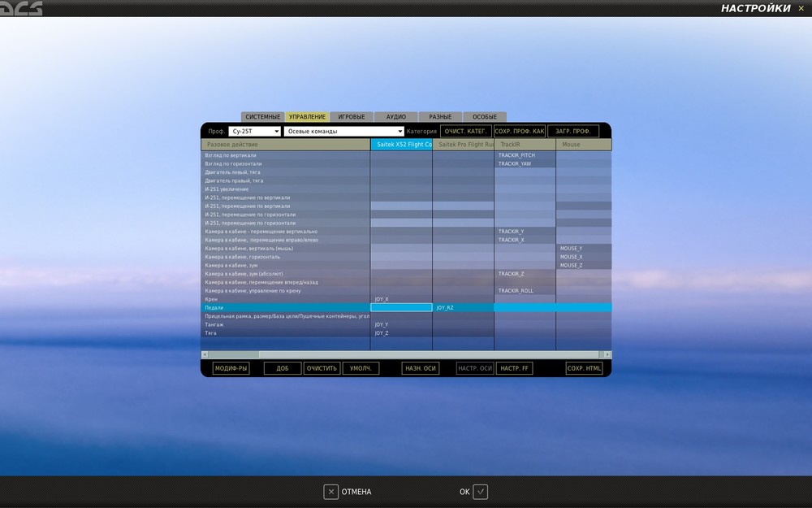Click the ОЧИСТ. КАТЕГ. button

[465, 131]
